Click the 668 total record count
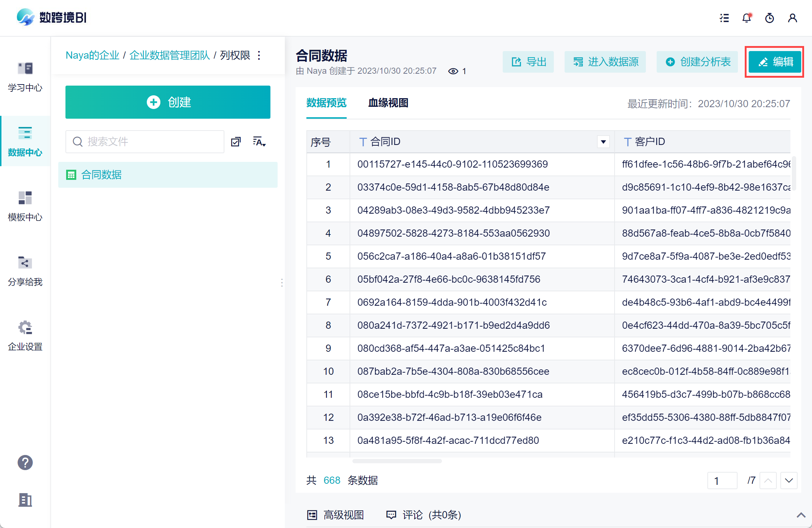812x528 pixels. [332, 481]
